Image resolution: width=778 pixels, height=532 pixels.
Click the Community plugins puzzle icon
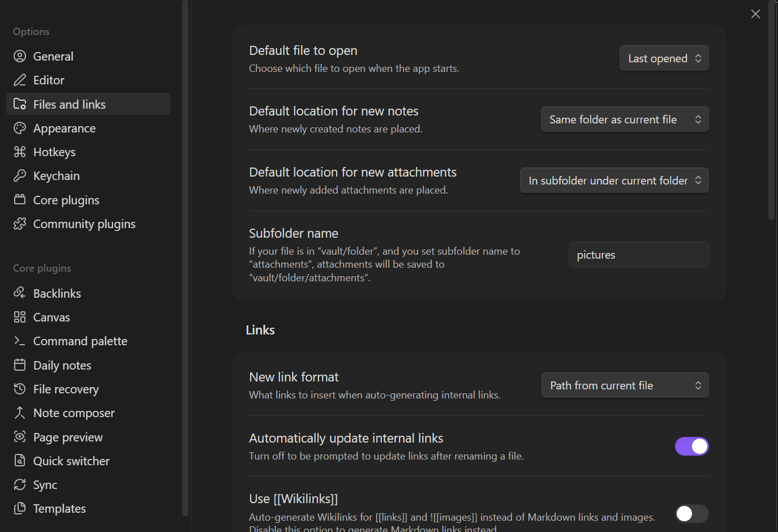(20, 224)
